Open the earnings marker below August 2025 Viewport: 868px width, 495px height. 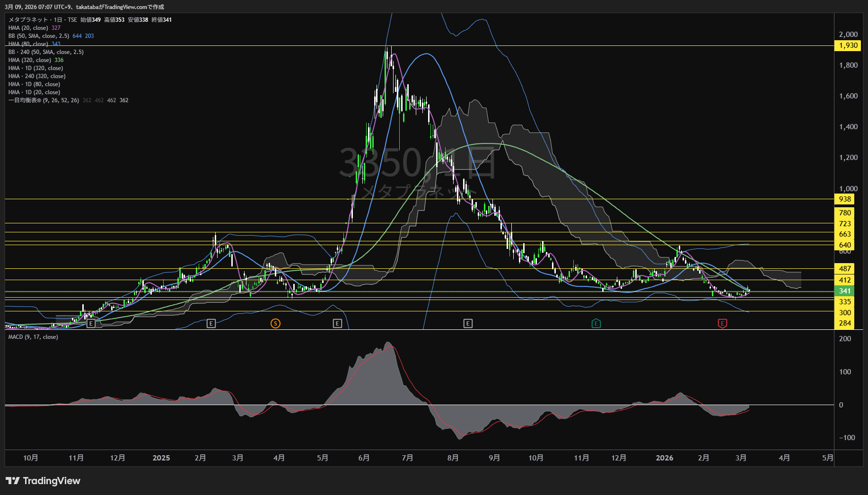tap(467, 323)
